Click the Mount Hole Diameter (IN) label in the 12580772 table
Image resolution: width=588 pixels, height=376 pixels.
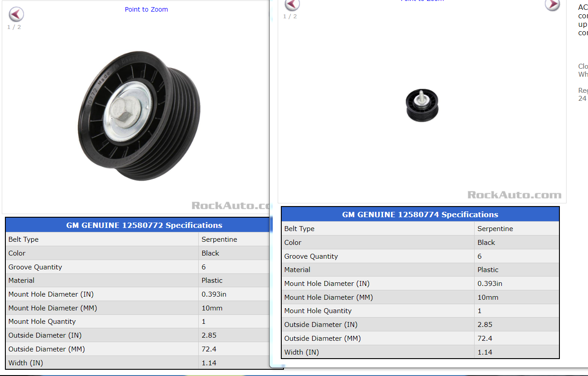[x=51, y=294]
